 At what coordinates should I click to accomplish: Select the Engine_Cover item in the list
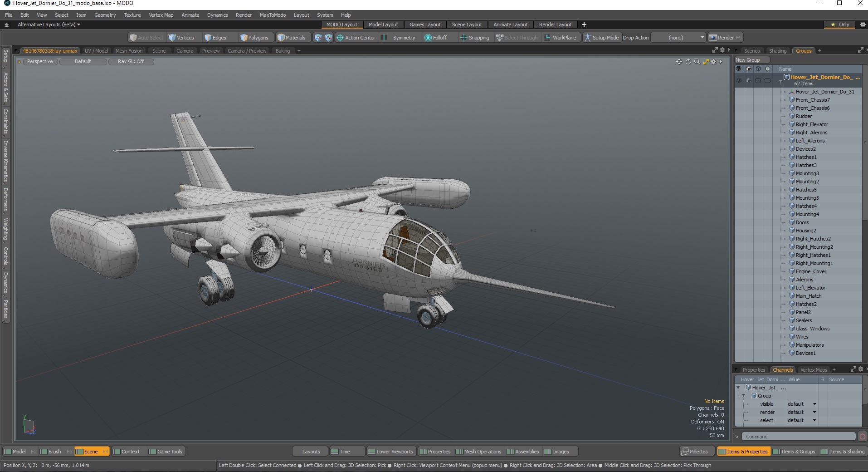point(811,271)
